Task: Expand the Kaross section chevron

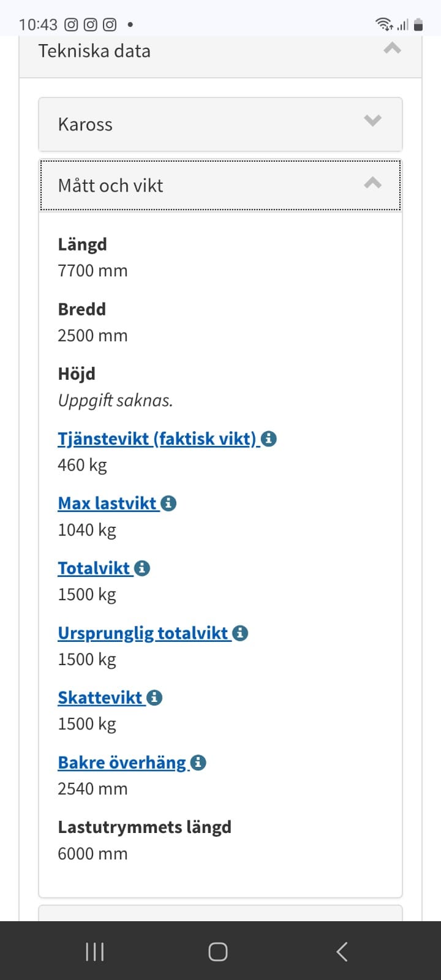Action: 372,121
